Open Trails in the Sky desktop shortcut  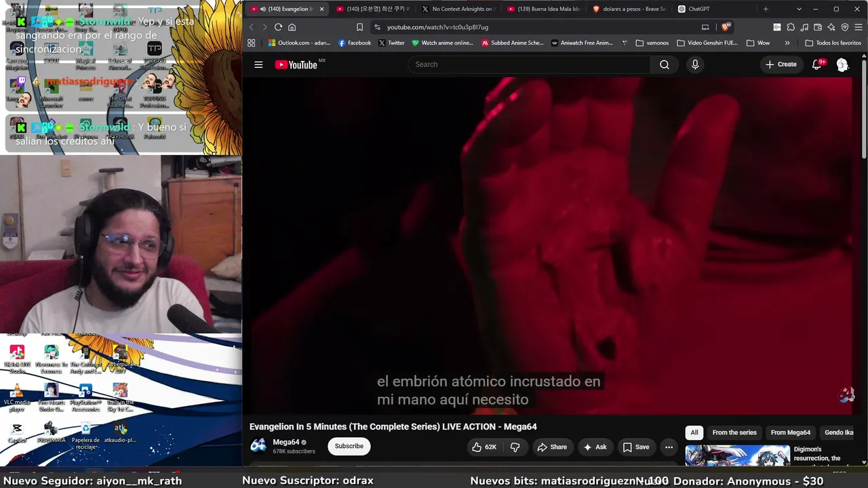(120, 398)
